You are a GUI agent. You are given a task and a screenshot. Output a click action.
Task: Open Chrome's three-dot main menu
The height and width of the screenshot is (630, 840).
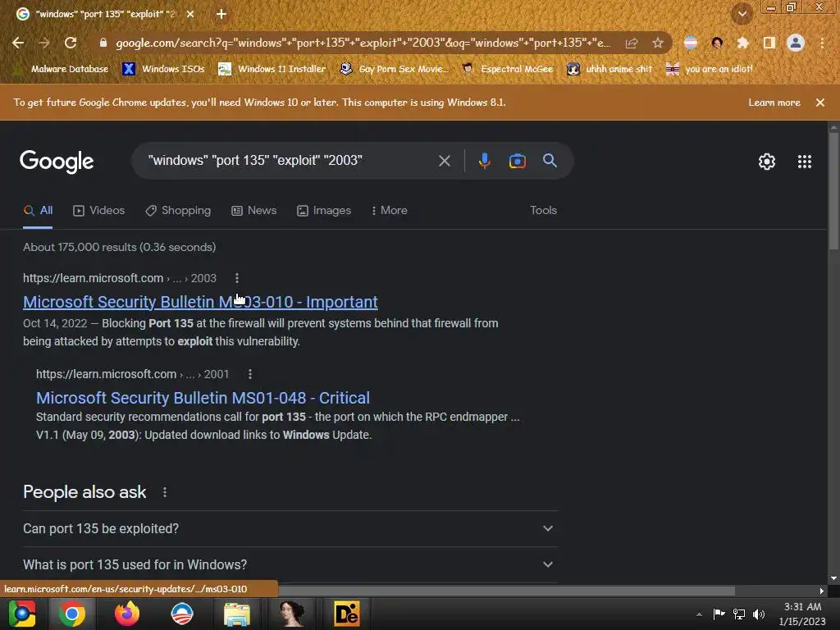click(822, 43)
